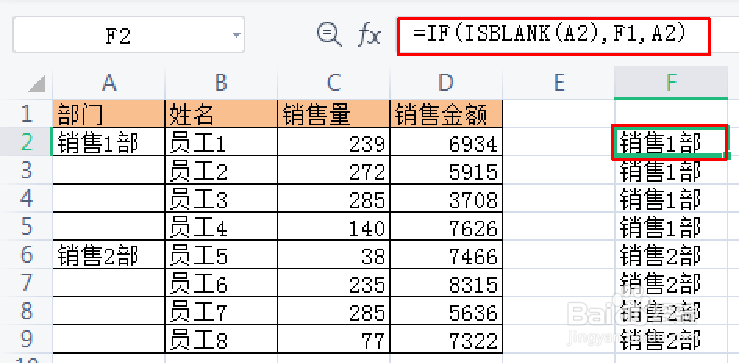Viewport: 740px width, 363px height.
Task: Select row 4 header
Action: (26, 198)
